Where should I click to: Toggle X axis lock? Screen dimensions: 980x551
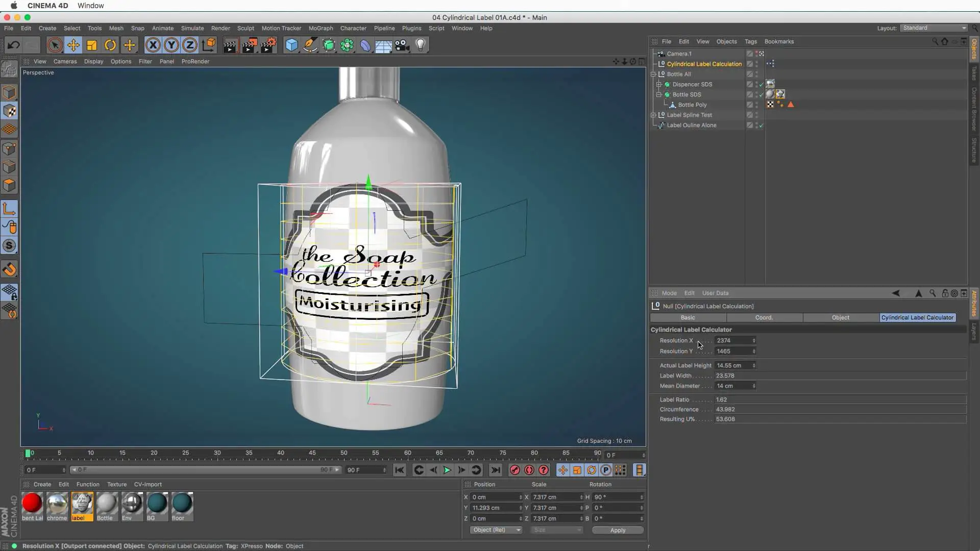(x=153, y=45)
